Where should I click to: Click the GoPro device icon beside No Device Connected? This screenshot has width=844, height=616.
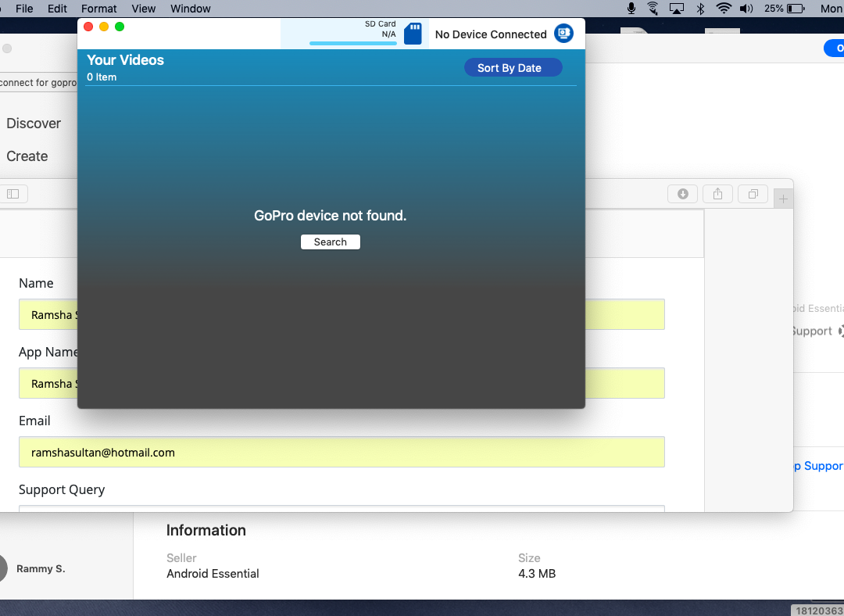[563, 34]
